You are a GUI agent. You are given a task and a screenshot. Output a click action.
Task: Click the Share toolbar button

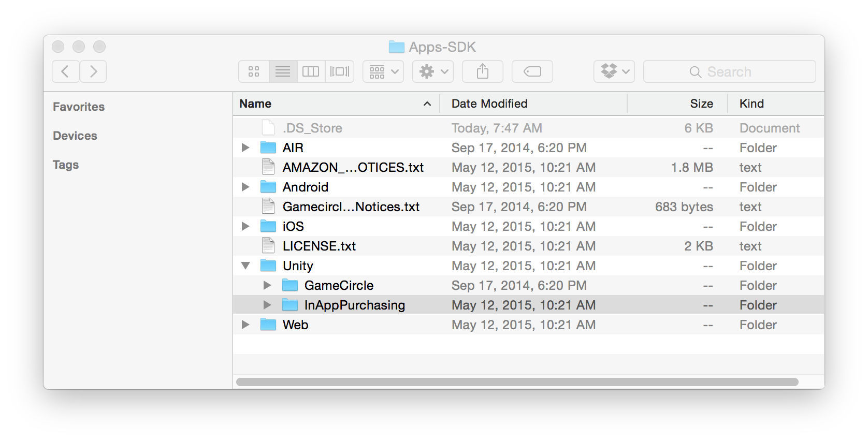[x=482, y=71]
